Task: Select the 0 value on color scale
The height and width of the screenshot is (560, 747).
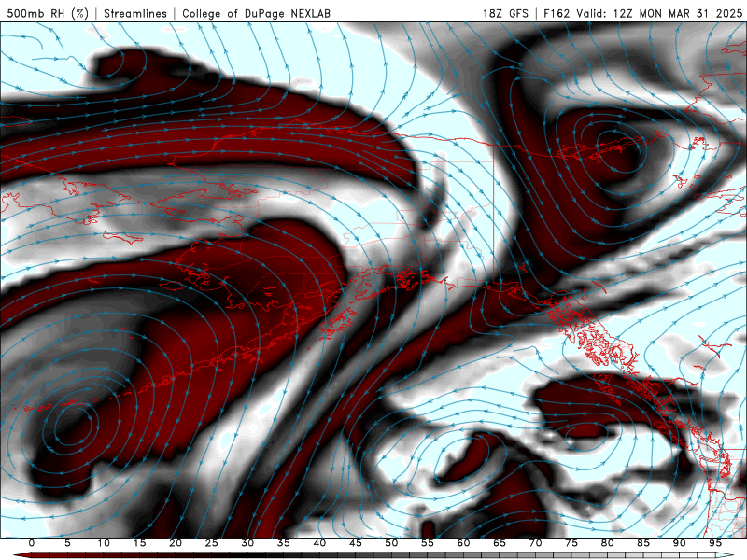Action: coord(32,543)
